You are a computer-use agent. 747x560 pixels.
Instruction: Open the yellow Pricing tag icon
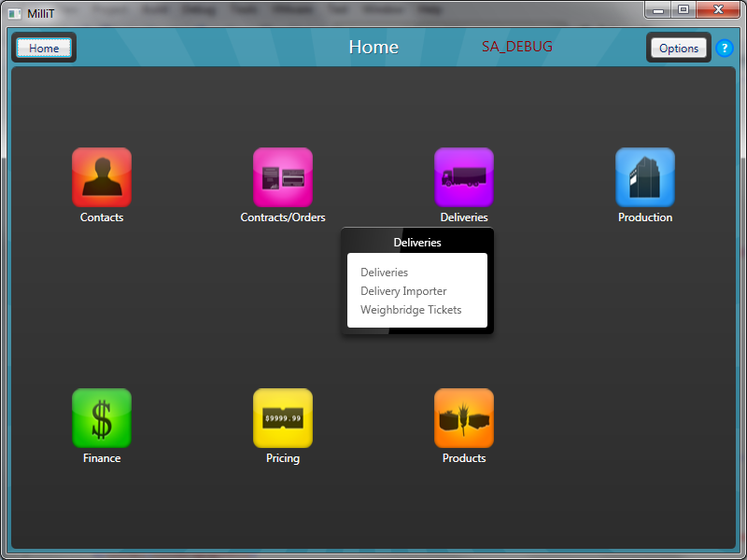283,418
